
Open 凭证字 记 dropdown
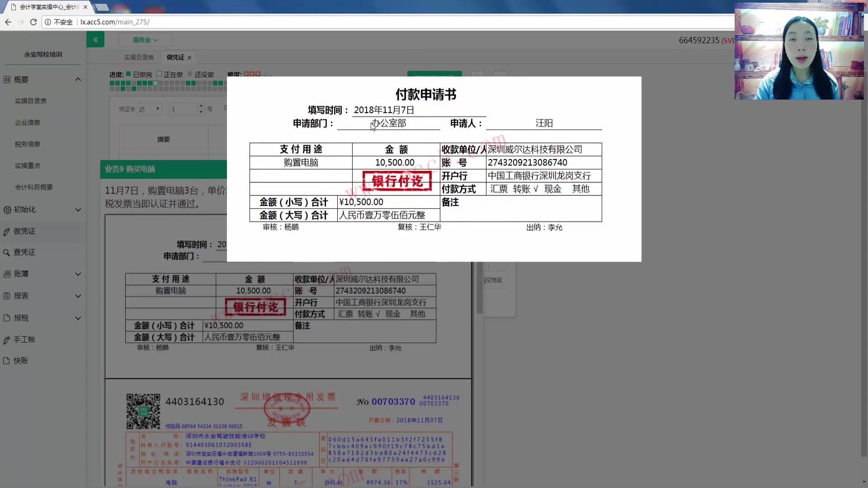[x=149, y=109]
